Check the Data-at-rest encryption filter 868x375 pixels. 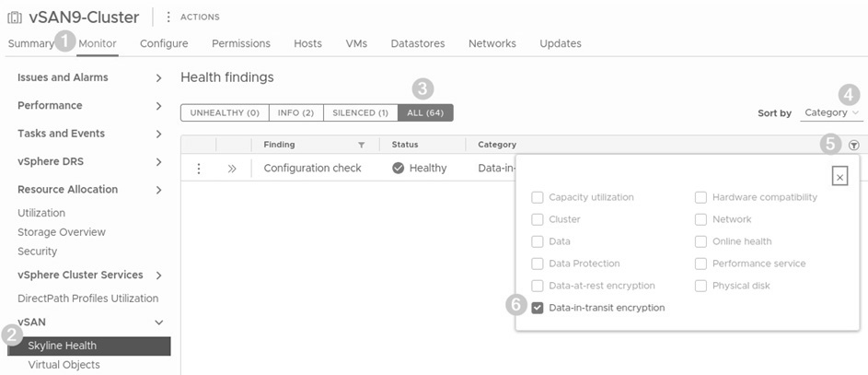537,286
